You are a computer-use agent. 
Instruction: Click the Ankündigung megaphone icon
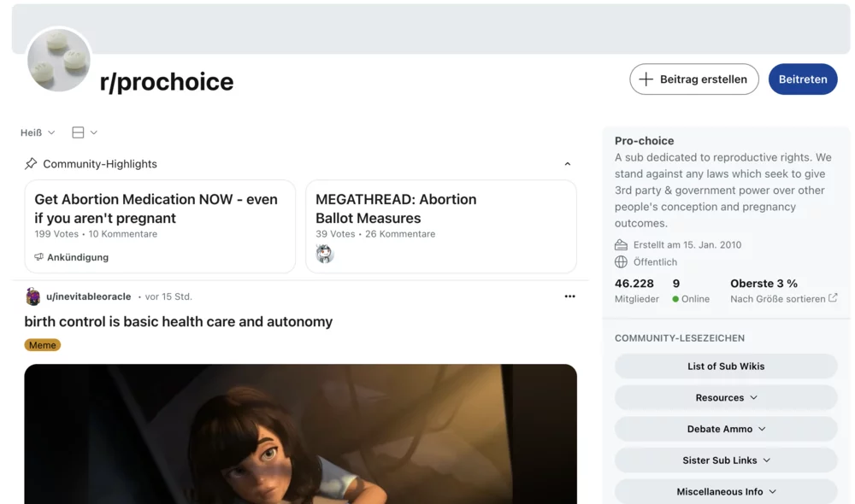click(x=38, y=256)
